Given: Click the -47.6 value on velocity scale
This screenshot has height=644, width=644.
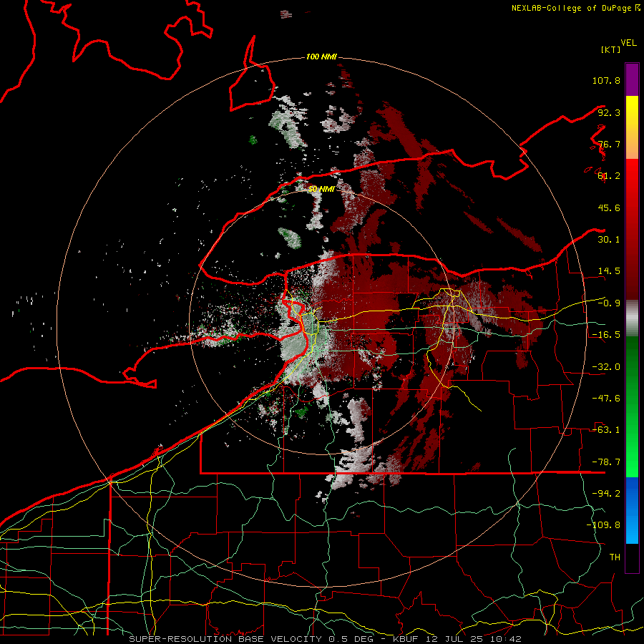Looking at the screenshot, I should tap(606, 399).
